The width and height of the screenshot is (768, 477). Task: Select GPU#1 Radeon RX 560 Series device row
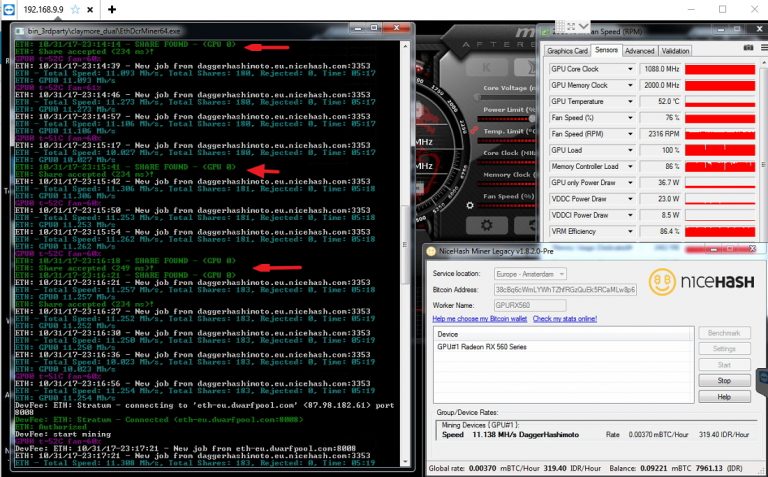(563, 347)
